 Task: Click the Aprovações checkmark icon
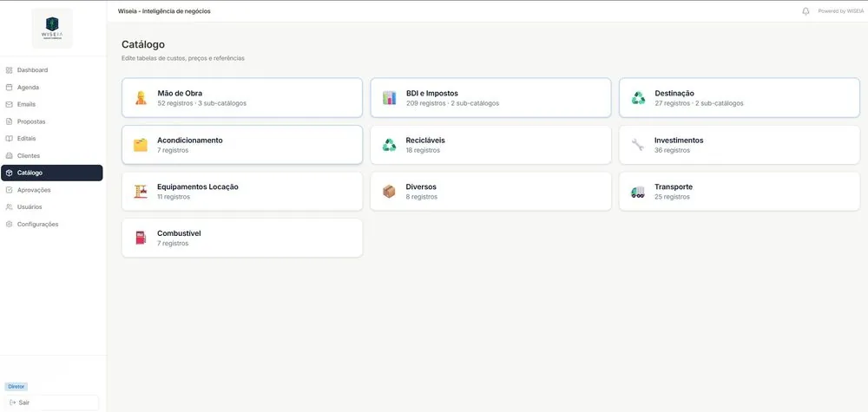[x=9, y=190]
